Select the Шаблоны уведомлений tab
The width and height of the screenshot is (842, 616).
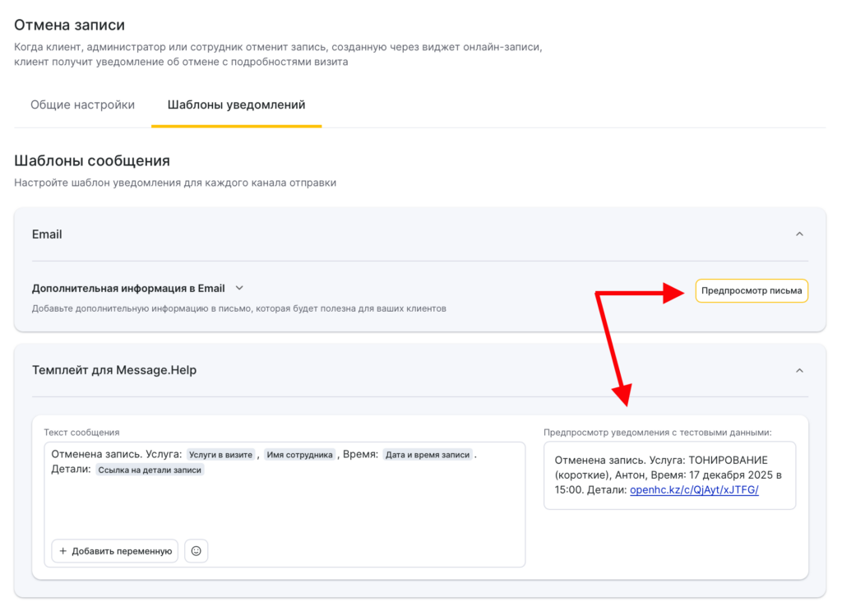coord(236,105)
